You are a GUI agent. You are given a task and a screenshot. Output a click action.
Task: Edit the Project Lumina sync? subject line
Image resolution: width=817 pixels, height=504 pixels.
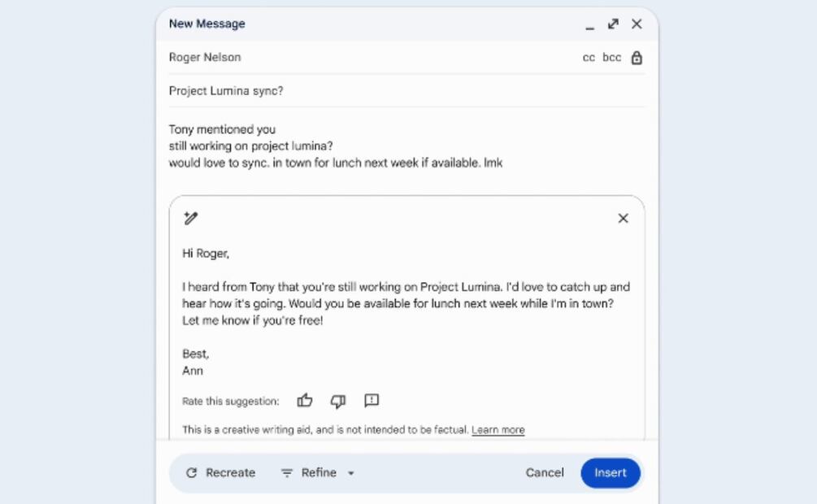[226, 91]
